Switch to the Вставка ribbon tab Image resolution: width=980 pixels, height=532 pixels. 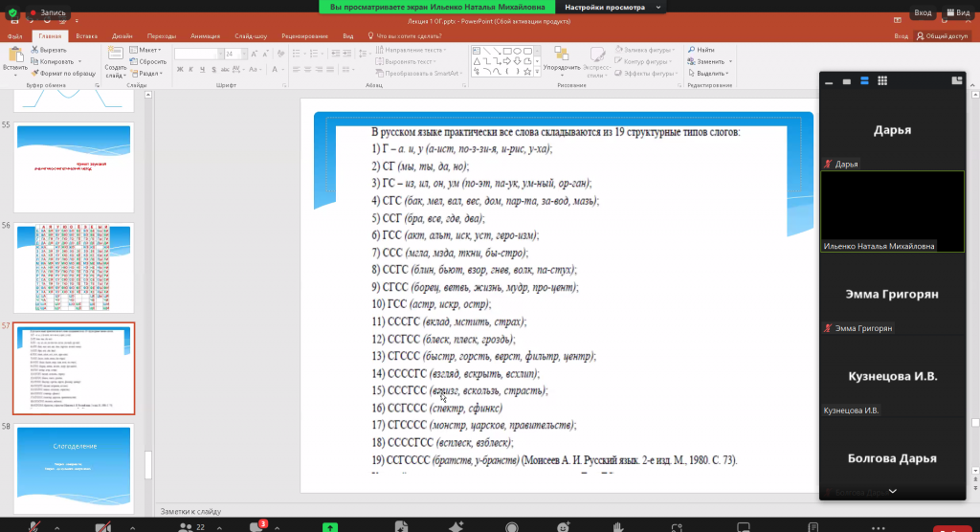tap(86, 36)
